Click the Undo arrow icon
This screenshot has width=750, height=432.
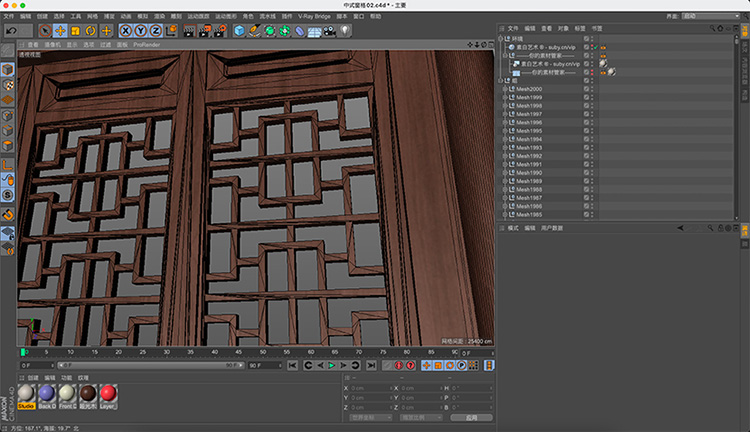point(12,31)
